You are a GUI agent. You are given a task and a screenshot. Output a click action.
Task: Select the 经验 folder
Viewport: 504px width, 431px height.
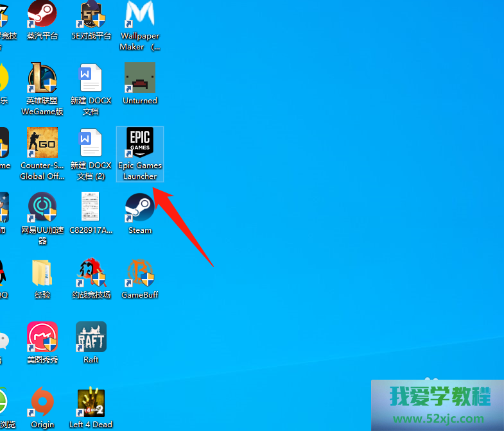tap(42, 273)
